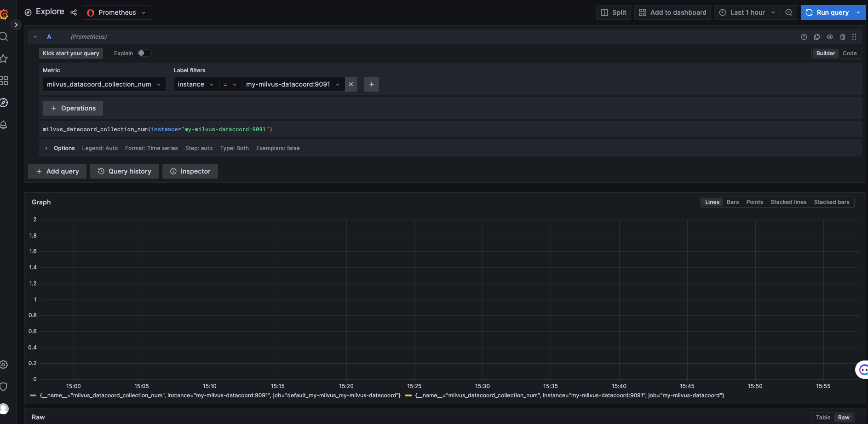Screen dimensions: 868x424
Task: Switch the Raw panel to Table view
Action: (823, 417)
